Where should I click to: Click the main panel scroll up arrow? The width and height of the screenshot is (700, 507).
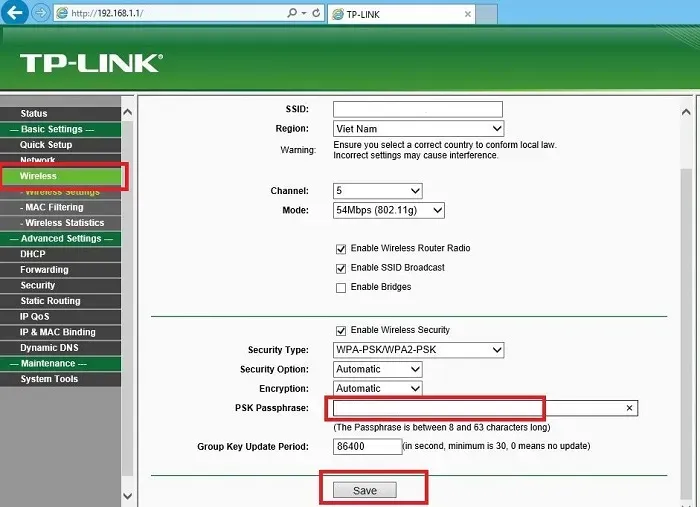[x=686, y=112]
